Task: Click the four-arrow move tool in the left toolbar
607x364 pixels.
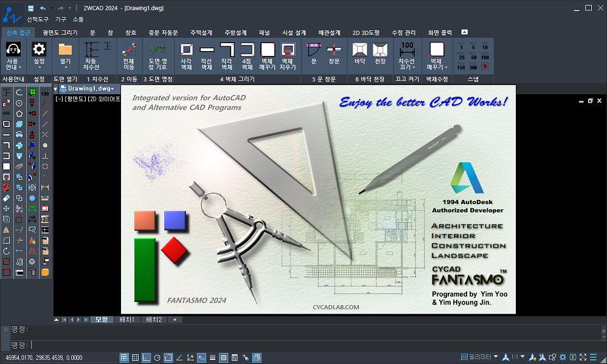Action: 6,208
